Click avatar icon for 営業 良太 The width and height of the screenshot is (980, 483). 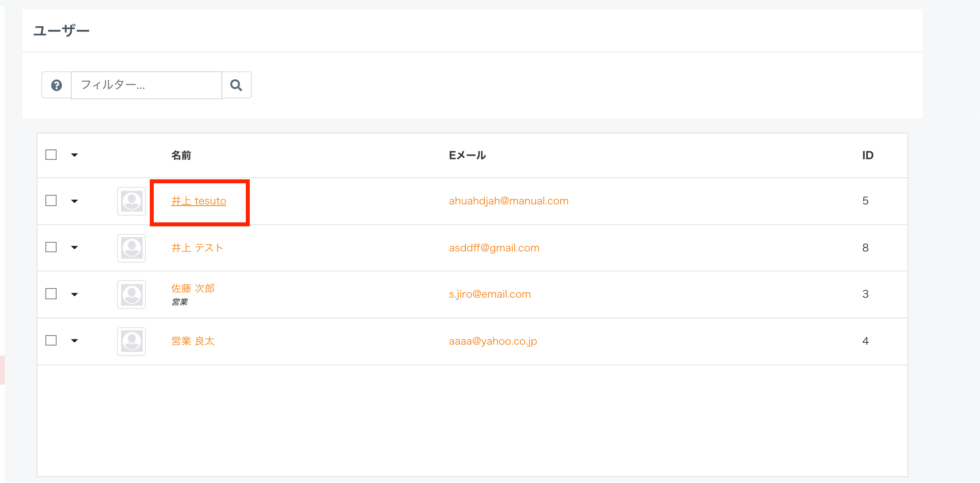click(x=131, y=341)
